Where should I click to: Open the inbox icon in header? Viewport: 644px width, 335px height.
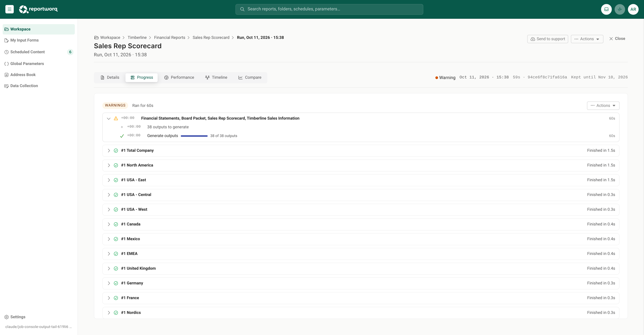pyautogui.click(x=606, y=9)
